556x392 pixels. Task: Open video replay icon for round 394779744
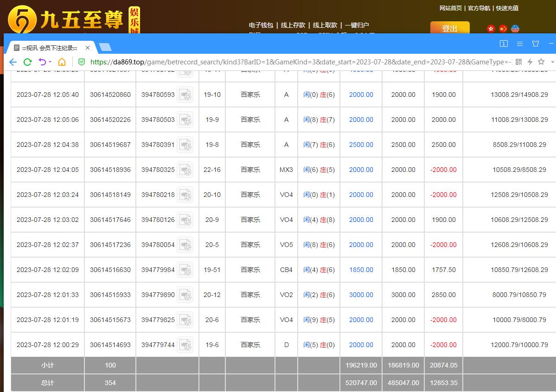[185, 345]
